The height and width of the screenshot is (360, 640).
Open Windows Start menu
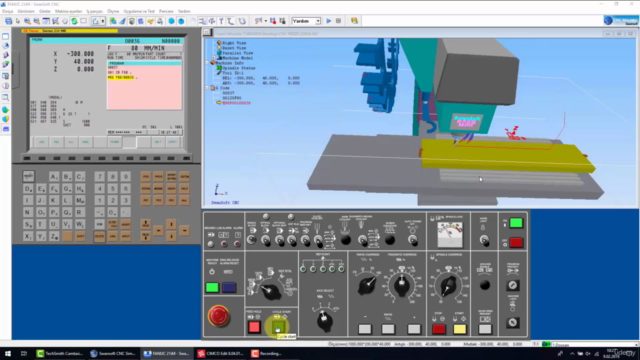[x=8, y=353]
